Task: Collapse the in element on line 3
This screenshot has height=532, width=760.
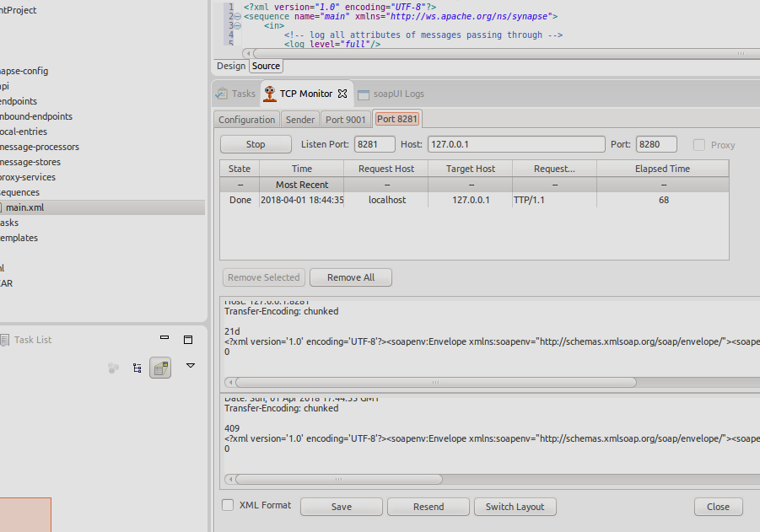Action: (x=237, y=26)
